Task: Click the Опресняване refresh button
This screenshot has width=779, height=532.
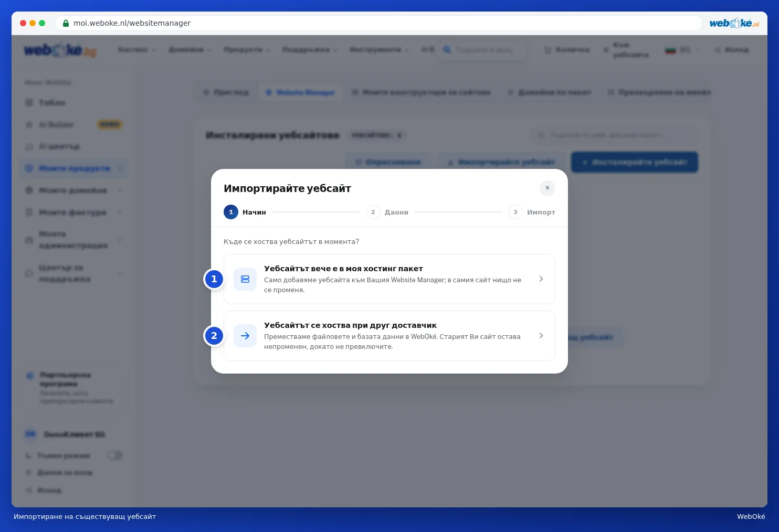Action: [388, 162]
